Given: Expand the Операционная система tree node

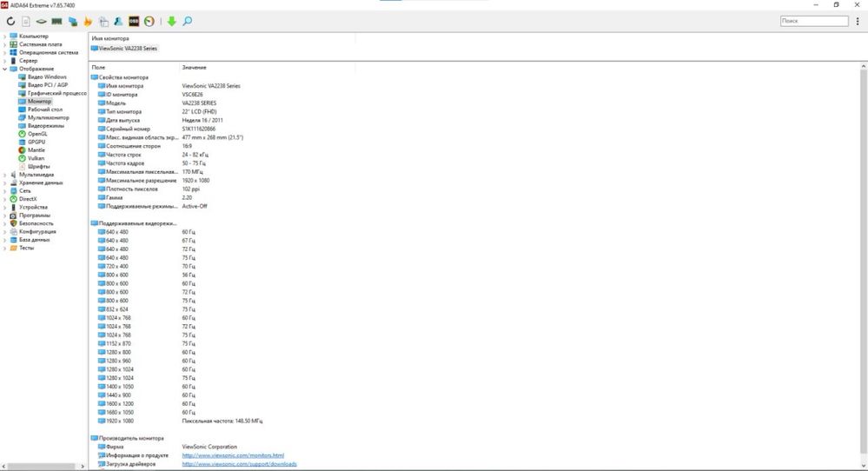Looking at the screenshot, I should coord(5,53).
